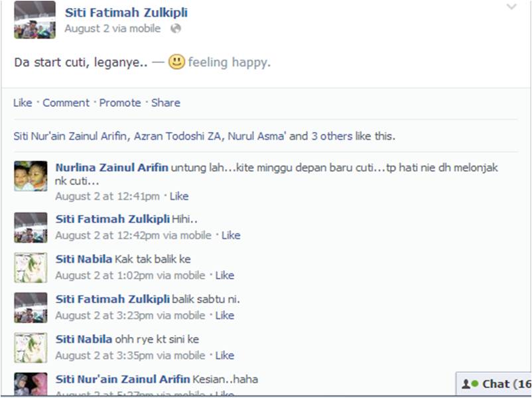Click Siti Nabila's avatar on first comment

[31, 268]
